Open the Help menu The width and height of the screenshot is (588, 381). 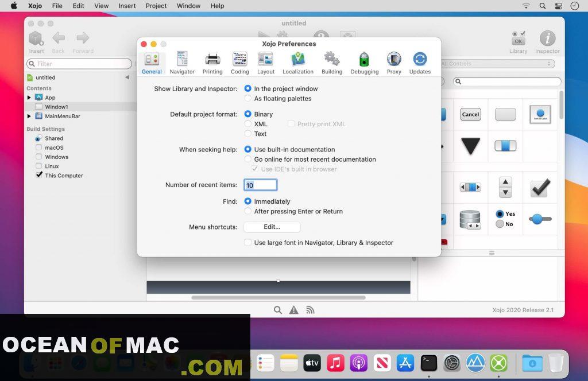tap(217, 6)
